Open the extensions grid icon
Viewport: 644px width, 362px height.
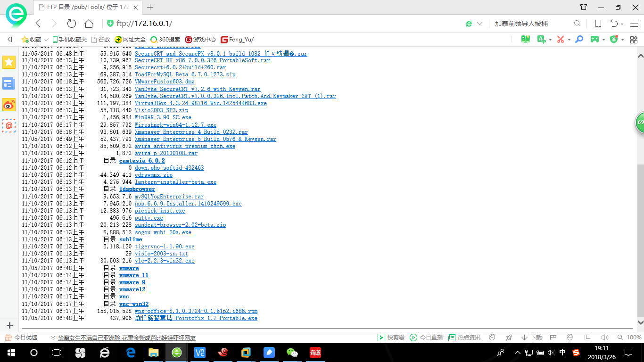633,40
